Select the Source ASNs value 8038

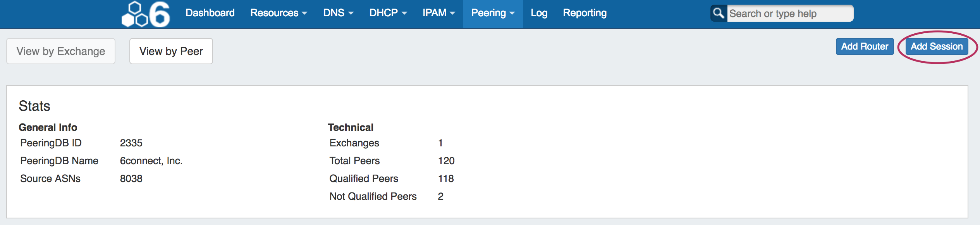131,179
